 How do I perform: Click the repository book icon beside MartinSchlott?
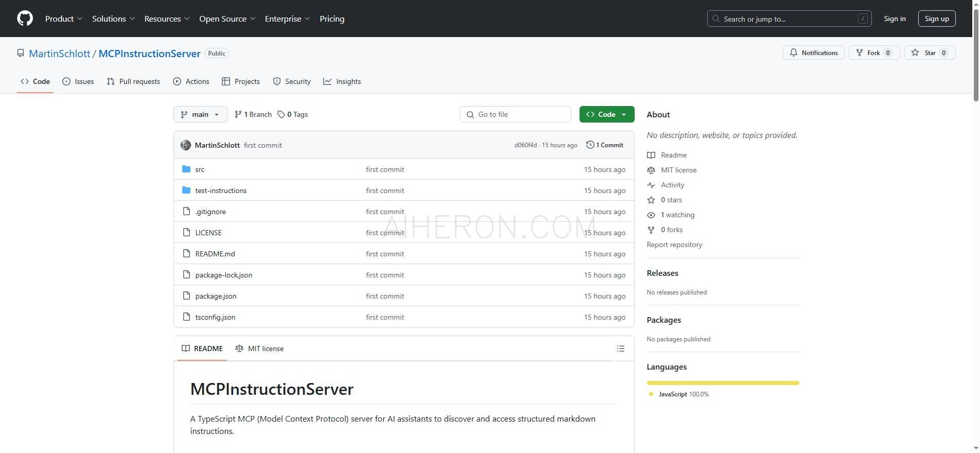pos(21,53)
